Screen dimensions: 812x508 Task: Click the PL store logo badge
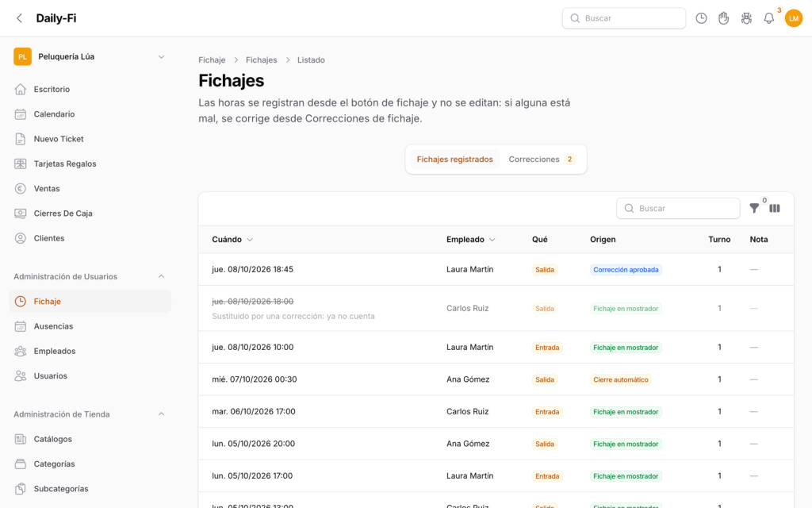22,56
